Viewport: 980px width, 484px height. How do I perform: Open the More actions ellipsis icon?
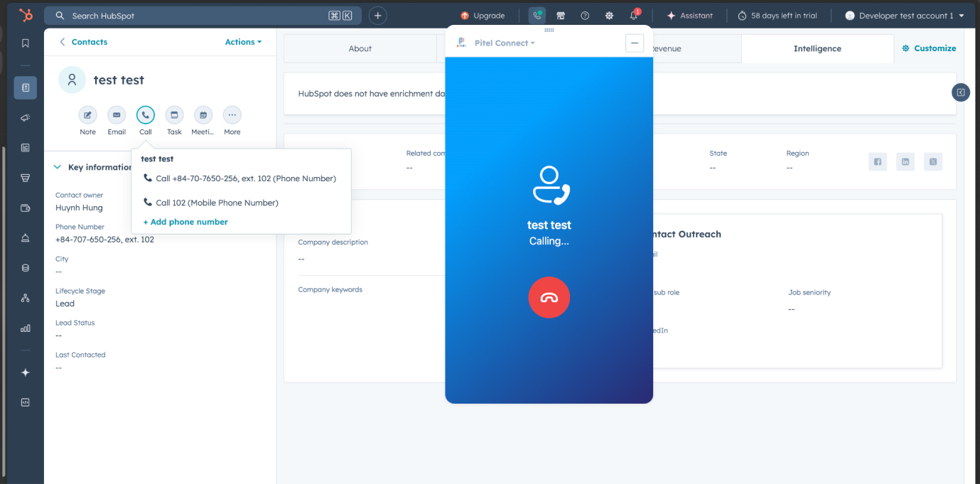232,115
